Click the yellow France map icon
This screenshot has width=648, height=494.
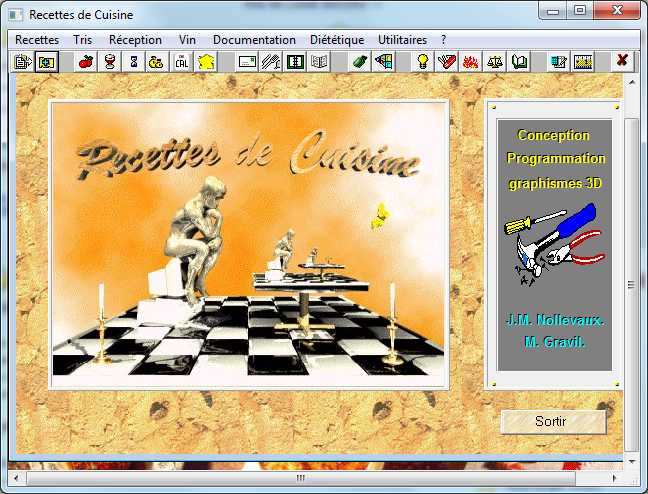[206, 62]
